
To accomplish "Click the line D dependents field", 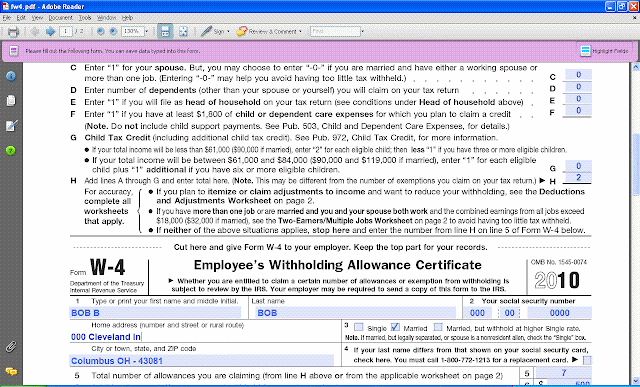I will click(578, 87).
